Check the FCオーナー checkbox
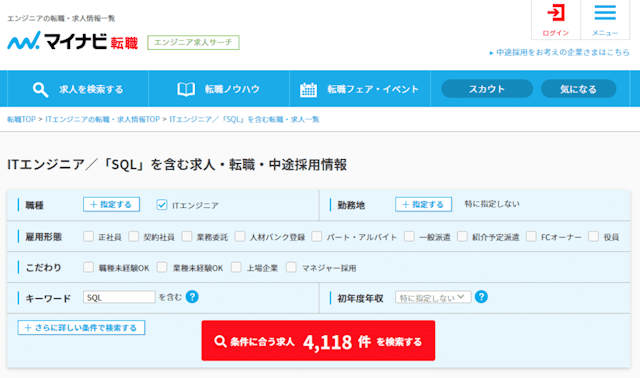This screenshot has width=640, height=378. tap(531, 236)
